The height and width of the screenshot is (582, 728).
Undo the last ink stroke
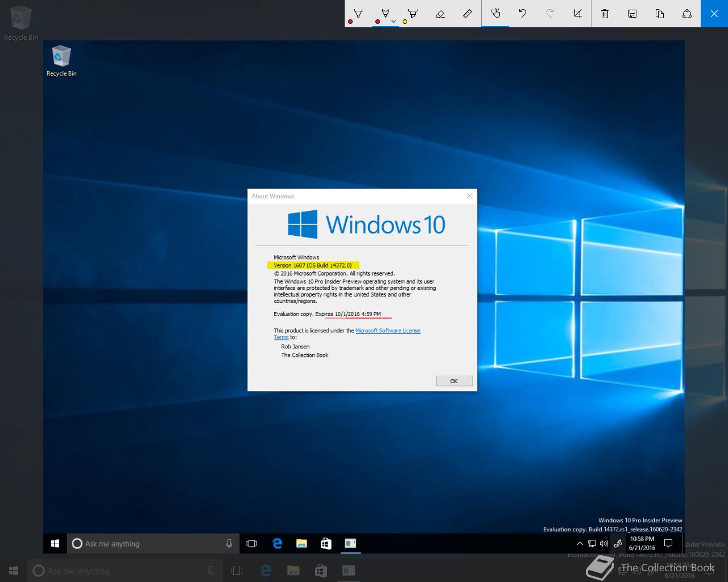[x=523, y=14]
